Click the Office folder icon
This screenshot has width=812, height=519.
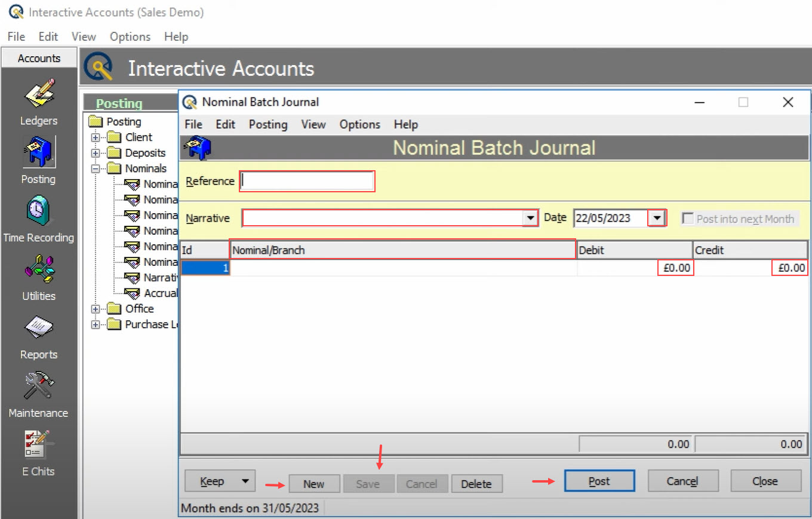[114, 309]
